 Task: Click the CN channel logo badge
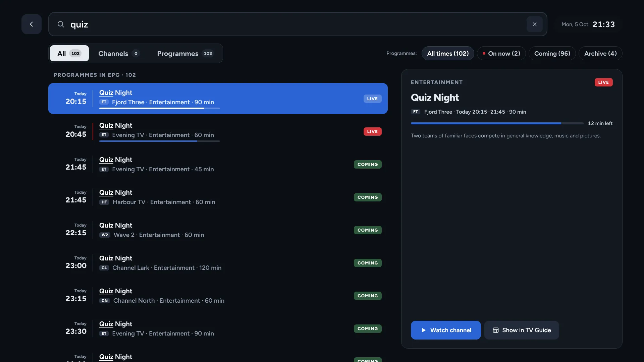[x=105, y=301]
